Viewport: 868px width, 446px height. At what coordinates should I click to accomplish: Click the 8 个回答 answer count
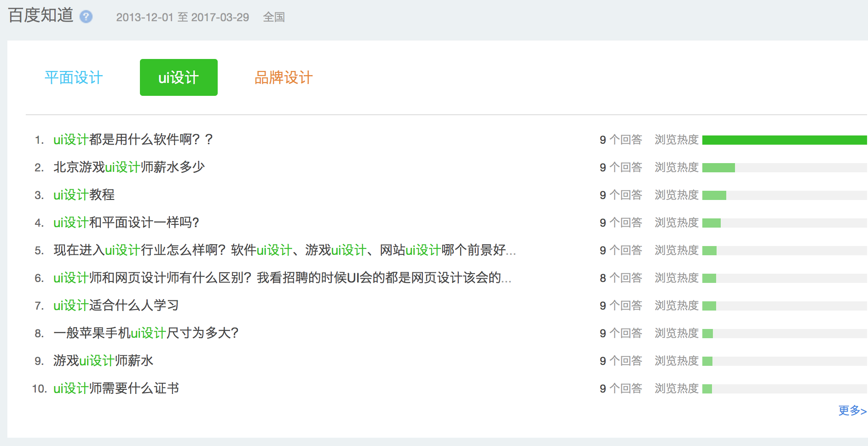(620, 278)
